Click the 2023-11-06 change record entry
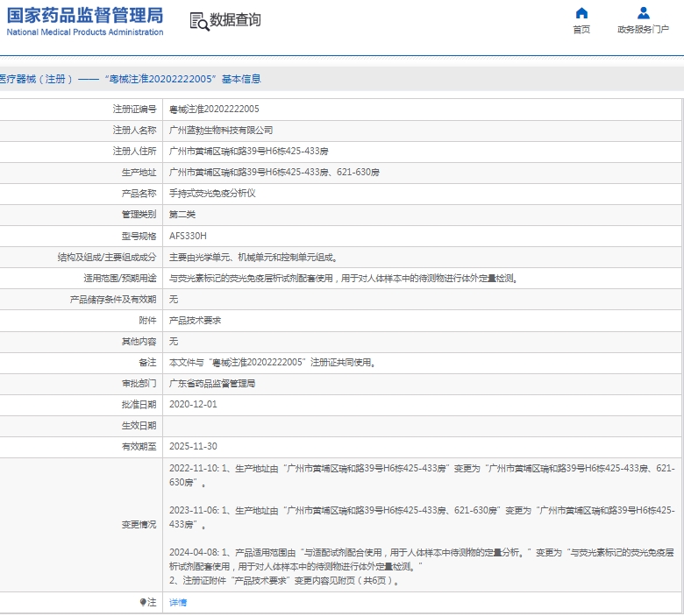 423,517
